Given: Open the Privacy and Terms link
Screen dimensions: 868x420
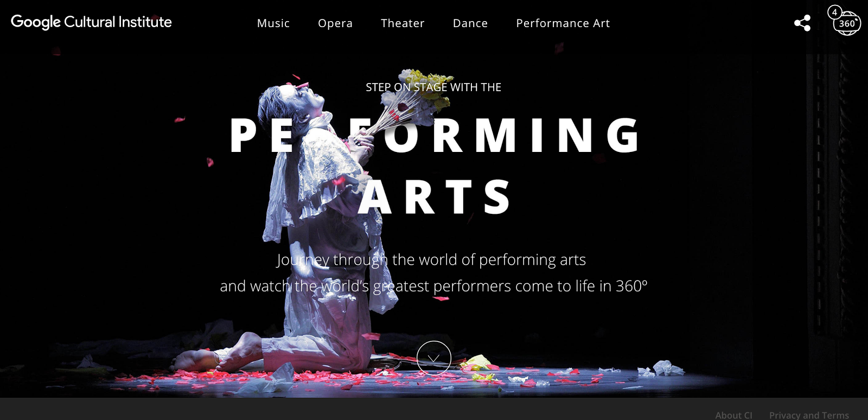Looking at the screenshot, I should click(x=809, y=415).
